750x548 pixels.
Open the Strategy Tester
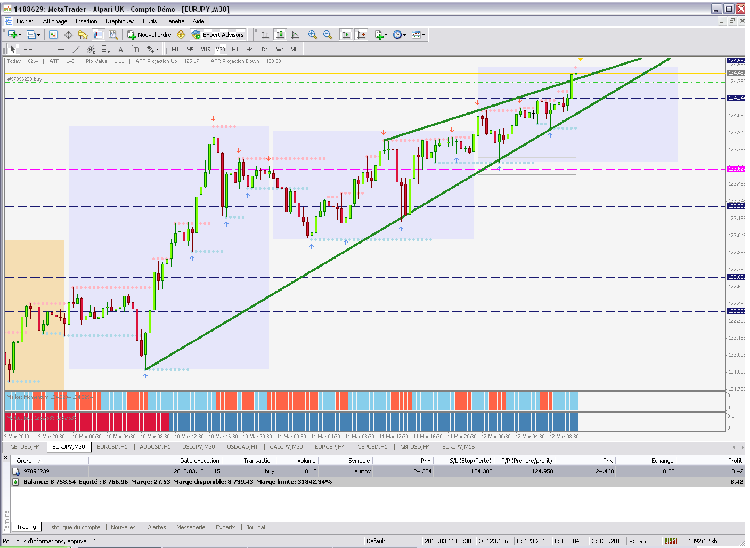click(x=113, y=34)
